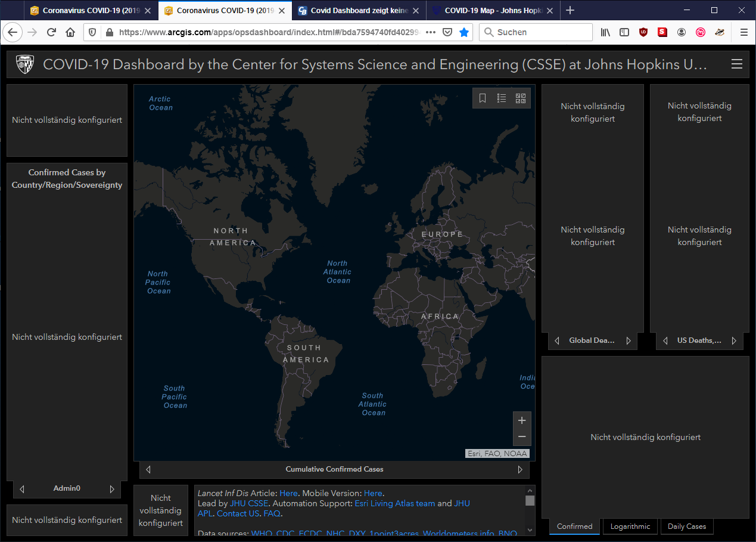Open the FAQ link
The image size is (756, 542).
pyautogui.click(x=272, y=513)
